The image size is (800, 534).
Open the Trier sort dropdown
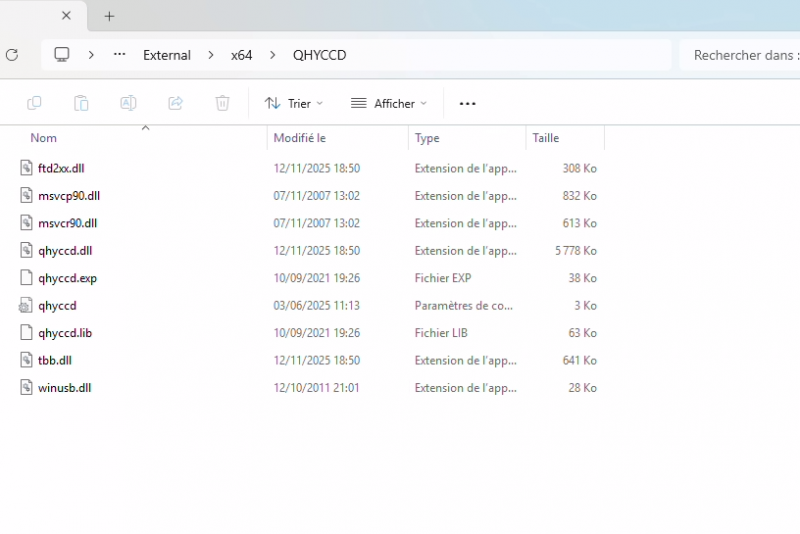point(294,104)
